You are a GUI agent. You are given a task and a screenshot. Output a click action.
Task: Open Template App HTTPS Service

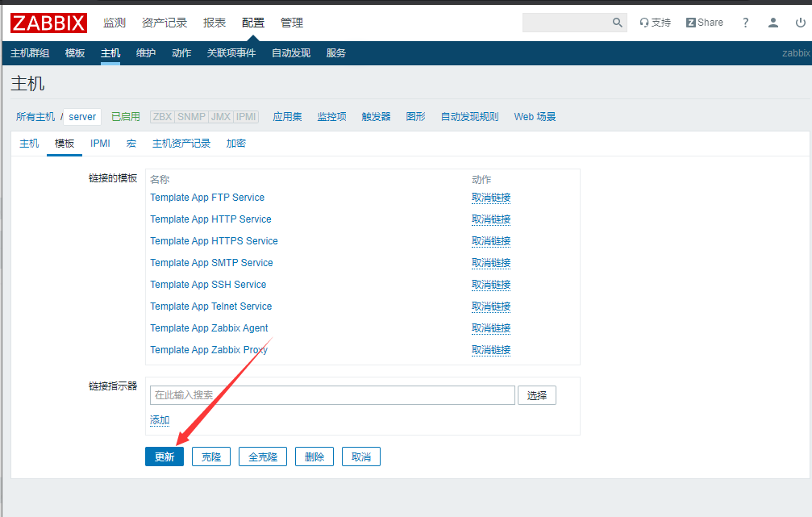214,241
